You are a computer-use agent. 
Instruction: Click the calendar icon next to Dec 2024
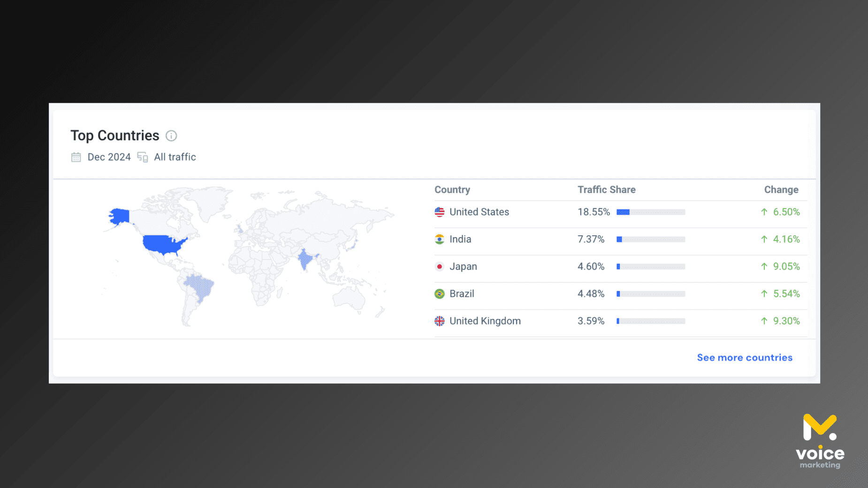[76, 157]
